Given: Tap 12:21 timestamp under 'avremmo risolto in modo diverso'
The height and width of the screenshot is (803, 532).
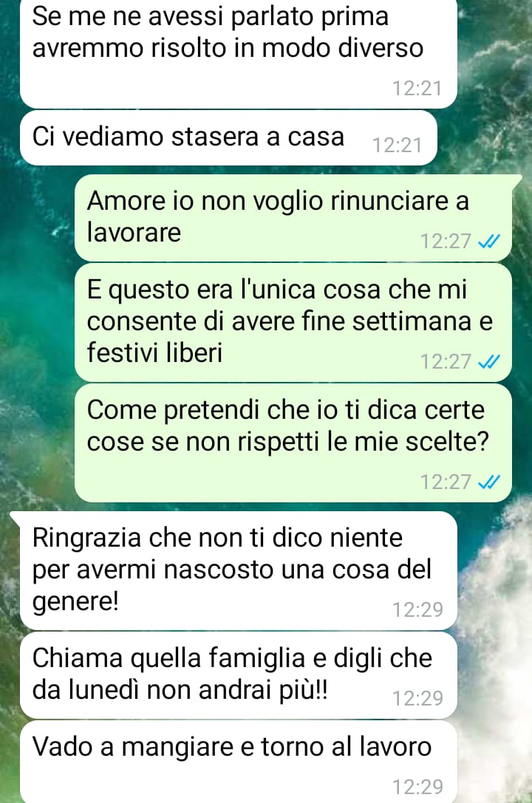Looking at the screenshot, I should click(x=417, y=89).
